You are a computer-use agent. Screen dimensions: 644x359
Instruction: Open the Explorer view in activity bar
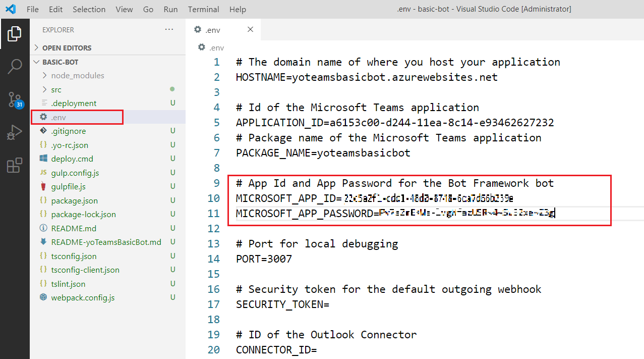(15, 34)
